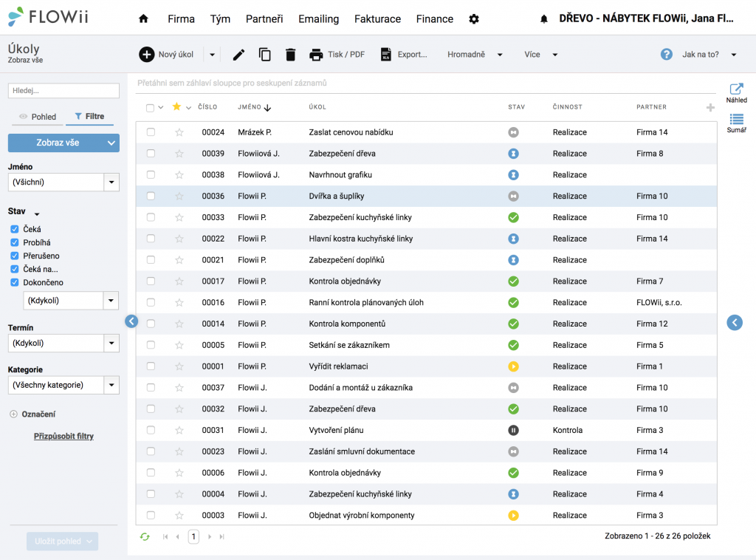Open the Firma menu
Viewport: 756px width, 560px height.
pyautogui.click(x=182, y=18)
